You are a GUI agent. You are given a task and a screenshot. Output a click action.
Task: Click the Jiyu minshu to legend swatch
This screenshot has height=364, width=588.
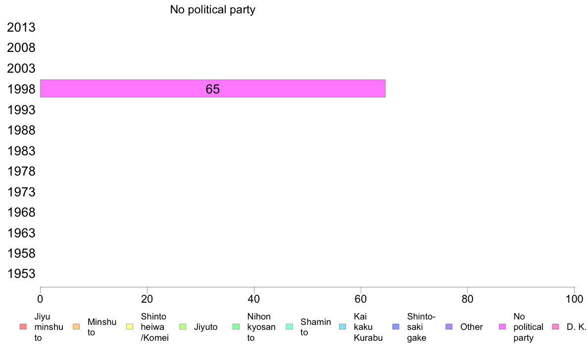pos(23,327)
